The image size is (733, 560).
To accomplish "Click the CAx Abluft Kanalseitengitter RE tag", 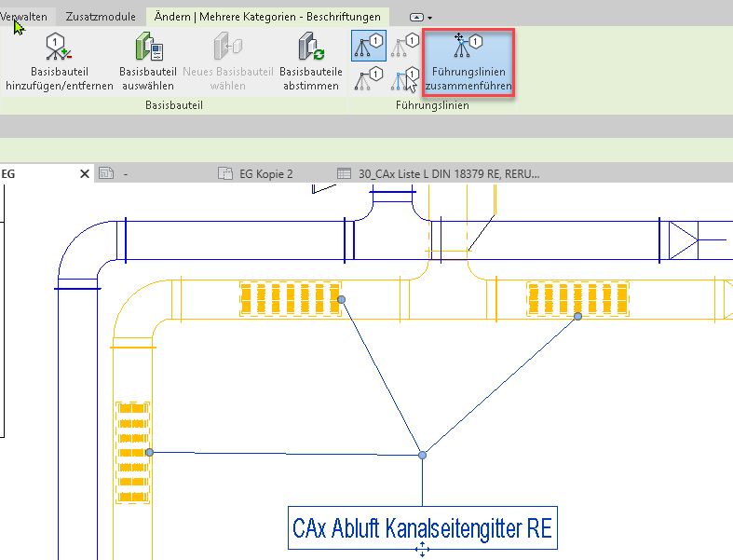I will coord(422,528).
